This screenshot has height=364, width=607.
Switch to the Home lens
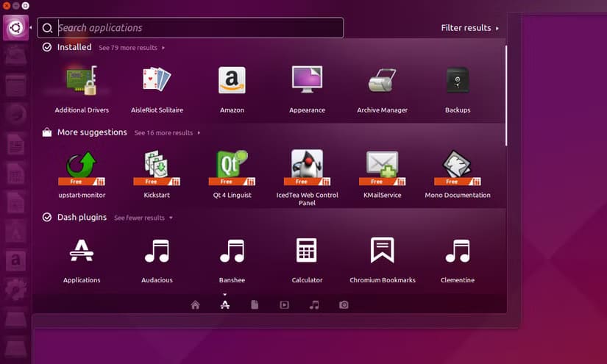[195, 305]
